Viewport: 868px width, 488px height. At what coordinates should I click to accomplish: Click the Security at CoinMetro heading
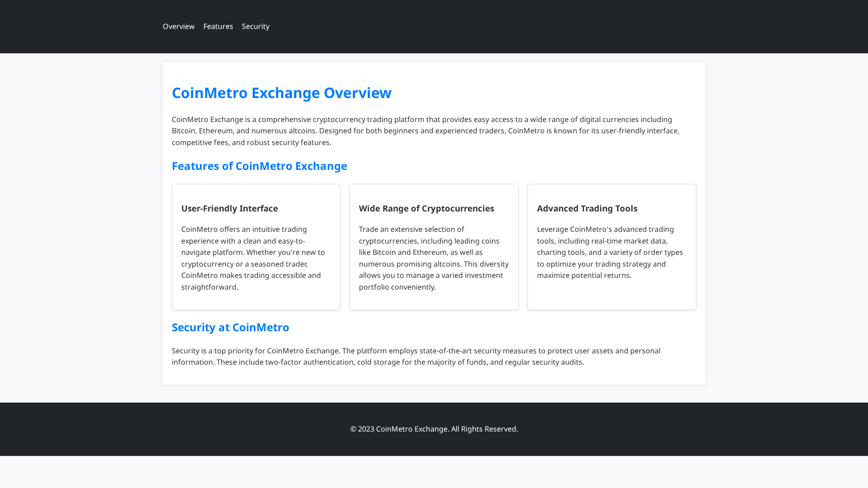[231, 327]
